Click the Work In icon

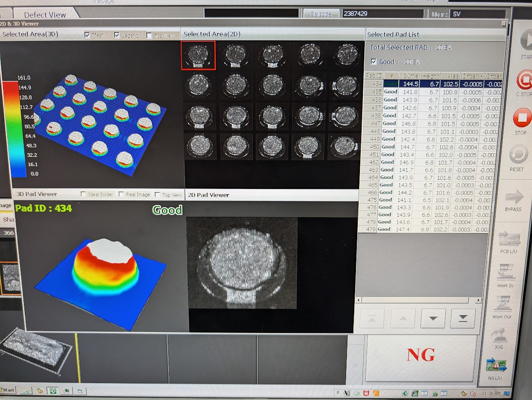pyautogui.click(x=505, y=272)
